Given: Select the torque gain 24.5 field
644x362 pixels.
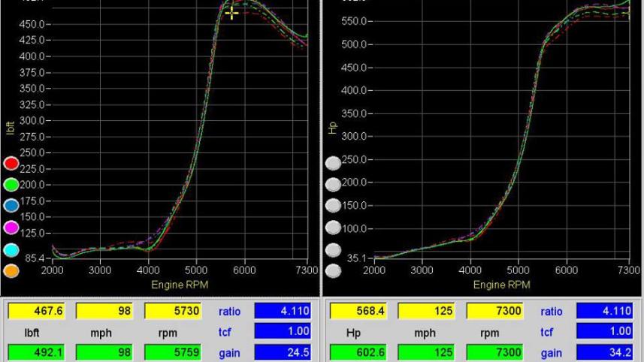Looking at the screenshot, I should (x=282, y=352).
